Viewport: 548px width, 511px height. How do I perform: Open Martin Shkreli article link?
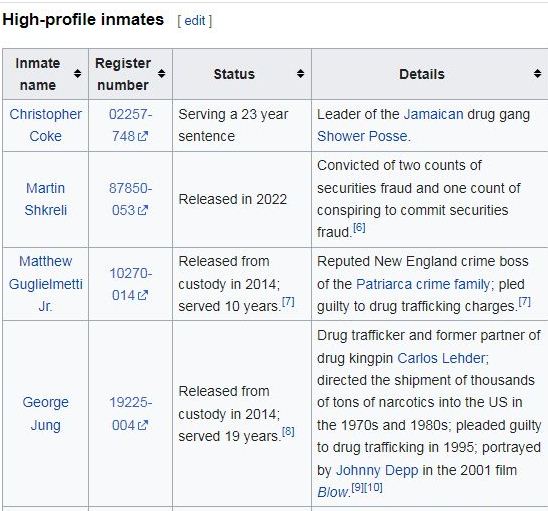pyautogui.click(x=45, y=199)
